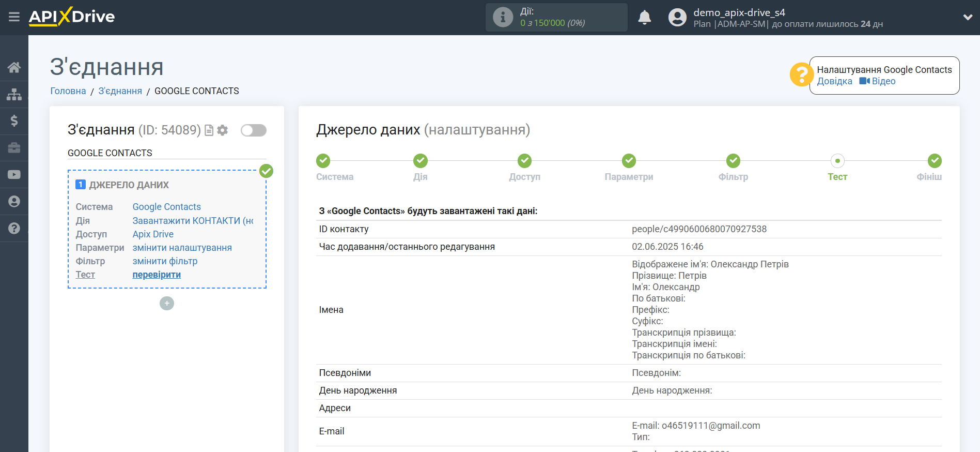
Task: Open the help question sidebar icon
Action: click(14, 228)
